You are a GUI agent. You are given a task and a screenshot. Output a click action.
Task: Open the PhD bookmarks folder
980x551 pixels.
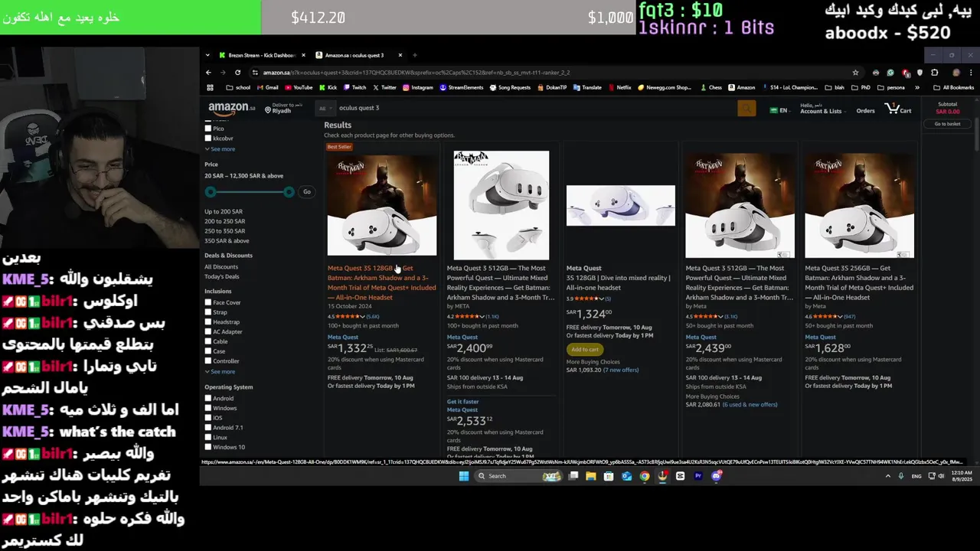coord(861,87)
